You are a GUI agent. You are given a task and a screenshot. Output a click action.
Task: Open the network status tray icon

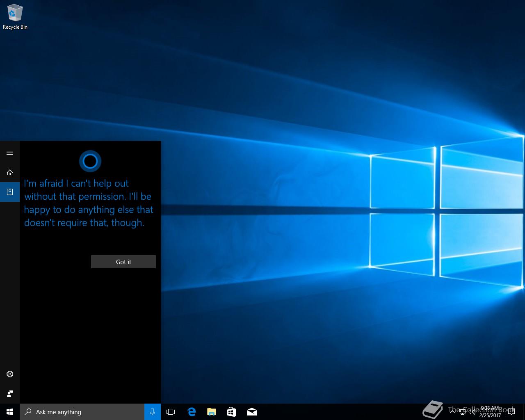pos(462,412)
